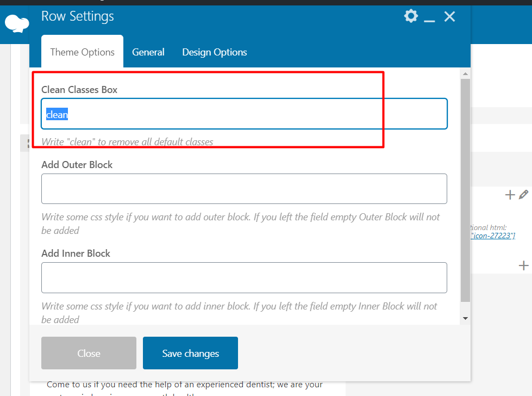Click the lower plus icon on the right

coord(523,265)
